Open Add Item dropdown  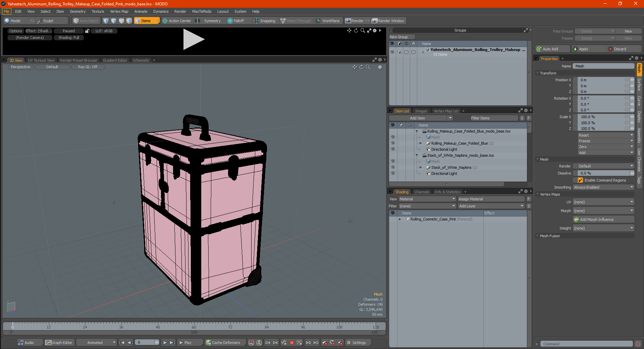pyautogui.click(x=421, y=118)
